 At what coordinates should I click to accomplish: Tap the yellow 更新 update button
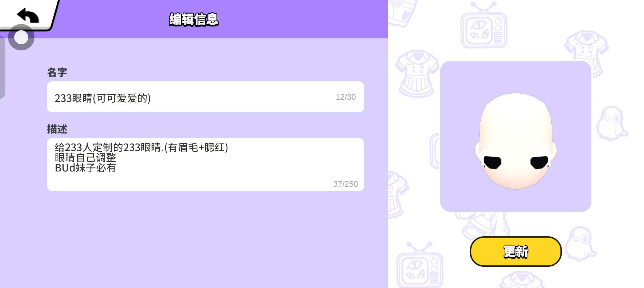pyautogui.click(x=516, y=251)
